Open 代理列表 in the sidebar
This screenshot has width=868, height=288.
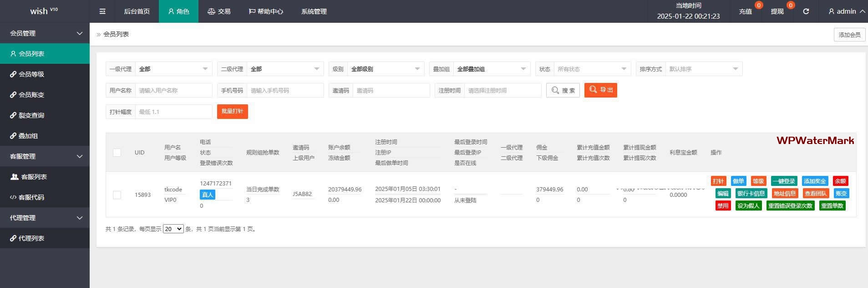coord(31,238)
